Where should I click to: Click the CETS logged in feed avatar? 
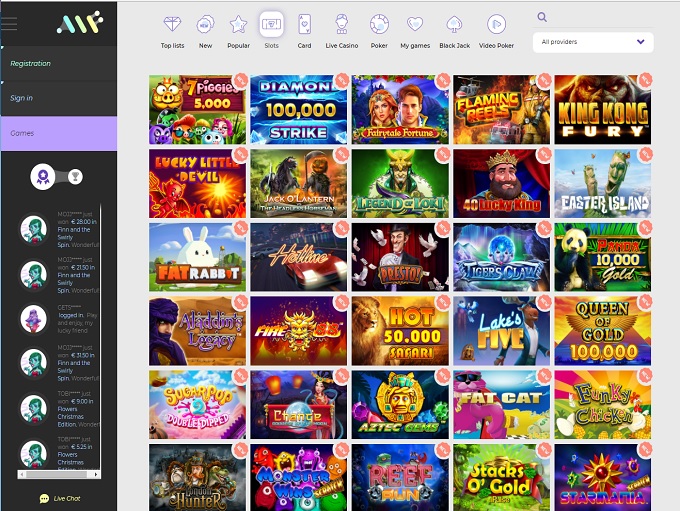pos(34,319)
